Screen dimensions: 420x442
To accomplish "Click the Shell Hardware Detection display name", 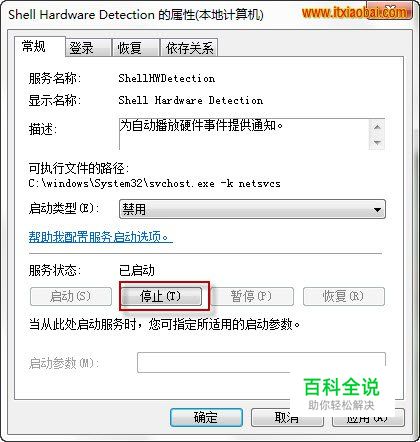I will coord(191,100).
